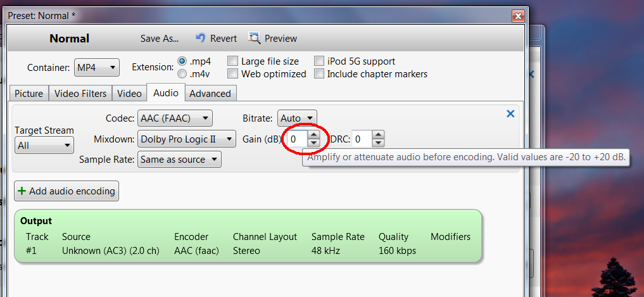Decrease DRC value with down arrow

pos(378,142)
